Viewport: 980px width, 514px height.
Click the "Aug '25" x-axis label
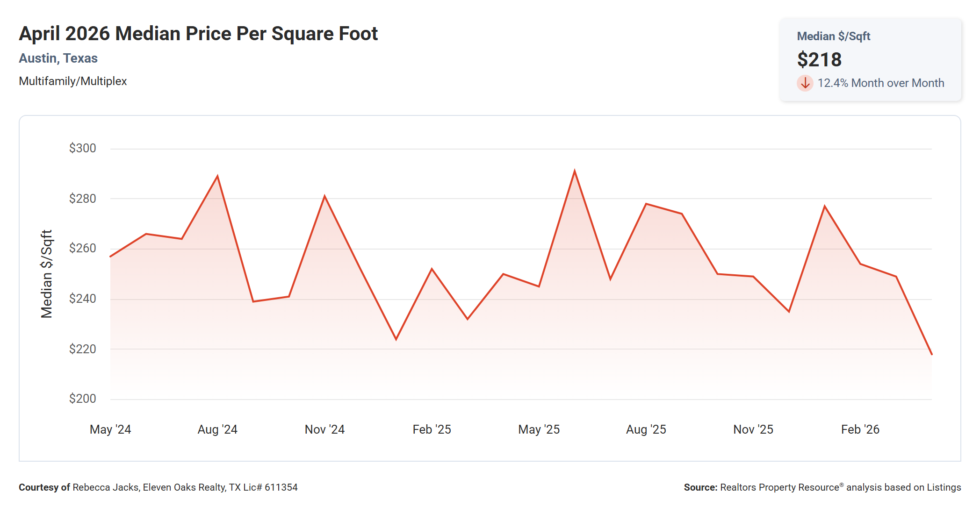[646, 429]
